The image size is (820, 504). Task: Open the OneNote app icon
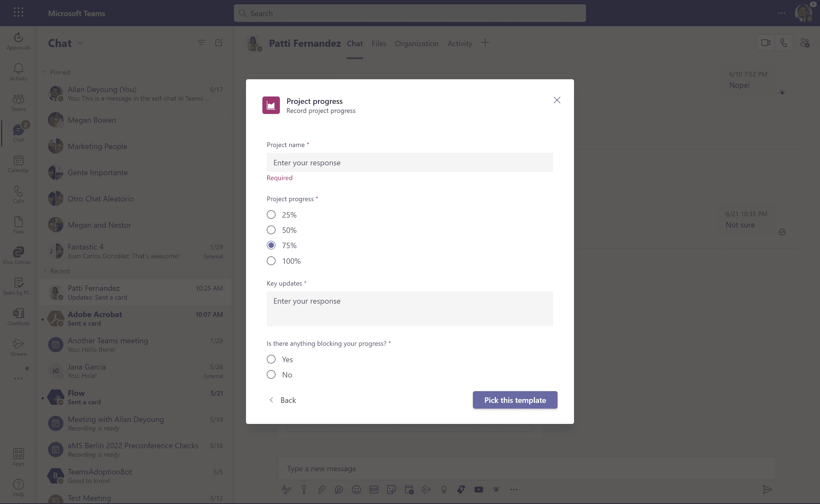coord(18,317)
